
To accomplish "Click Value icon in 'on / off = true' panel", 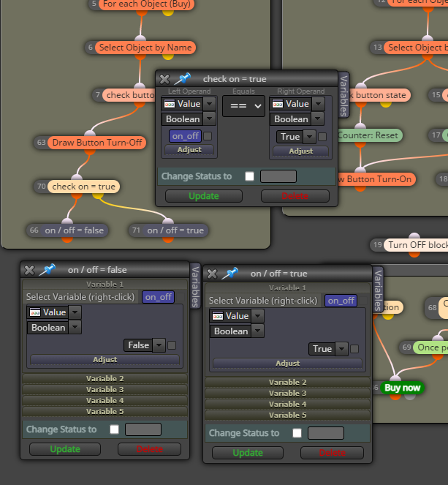I will pyautogui.click(x=218, y=316).
